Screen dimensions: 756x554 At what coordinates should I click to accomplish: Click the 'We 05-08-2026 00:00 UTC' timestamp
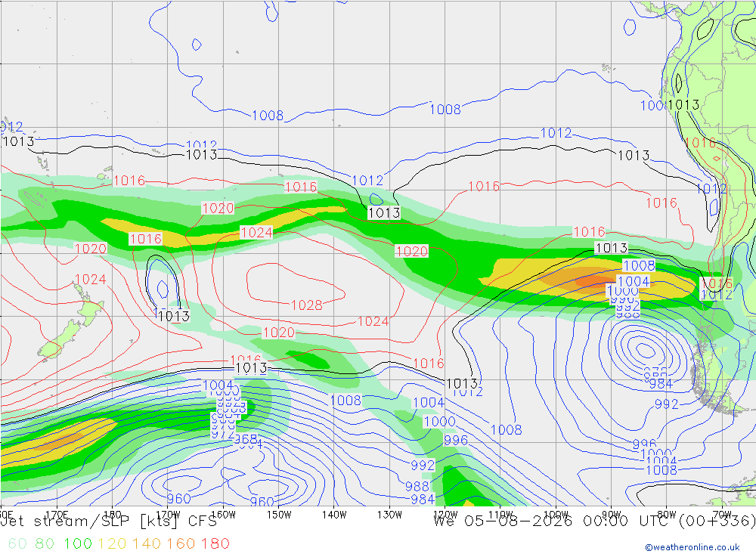coord(553,522)
